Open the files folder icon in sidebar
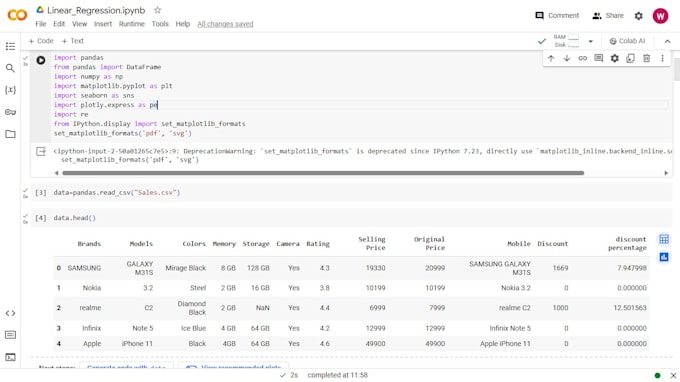The width and height of the screenshot is (680, 382). pos(10,134)
